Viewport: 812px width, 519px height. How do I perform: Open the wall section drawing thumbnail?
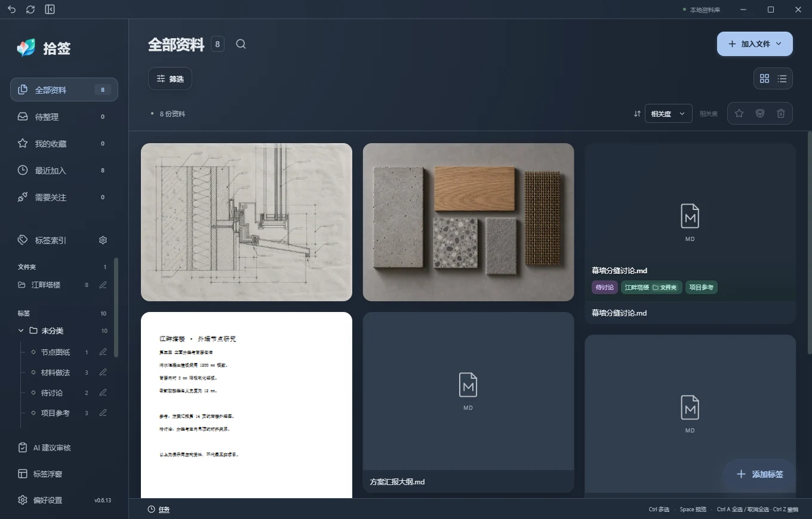tap(247, 222)
